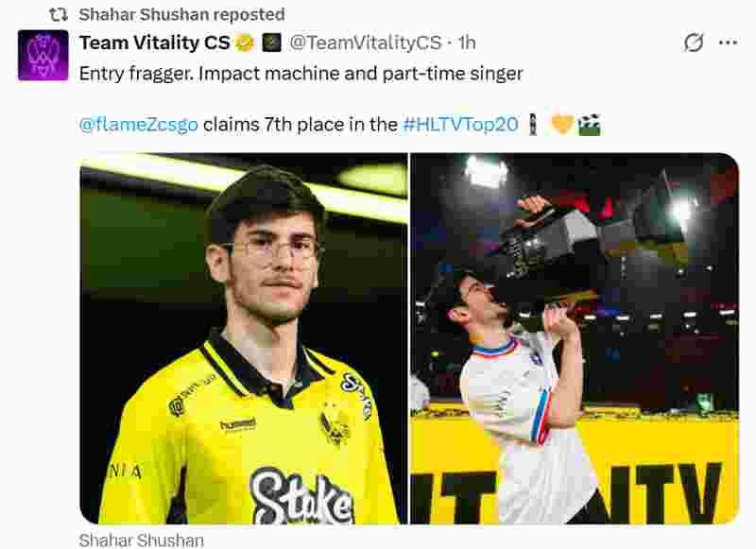Click the clapperboard emoji
The height and width of the screenshot is (549, 756).
[x=589, y=125]
